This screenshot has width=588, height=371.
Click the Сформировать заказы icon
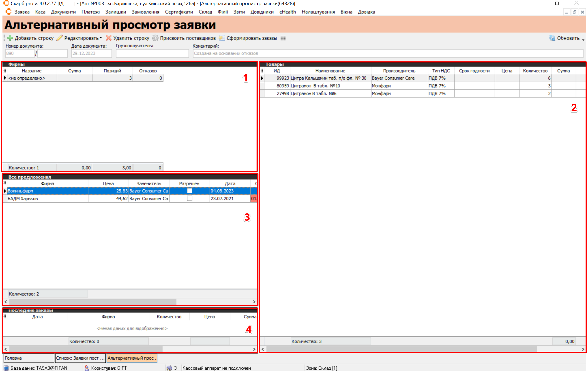(x=222, y=38)
